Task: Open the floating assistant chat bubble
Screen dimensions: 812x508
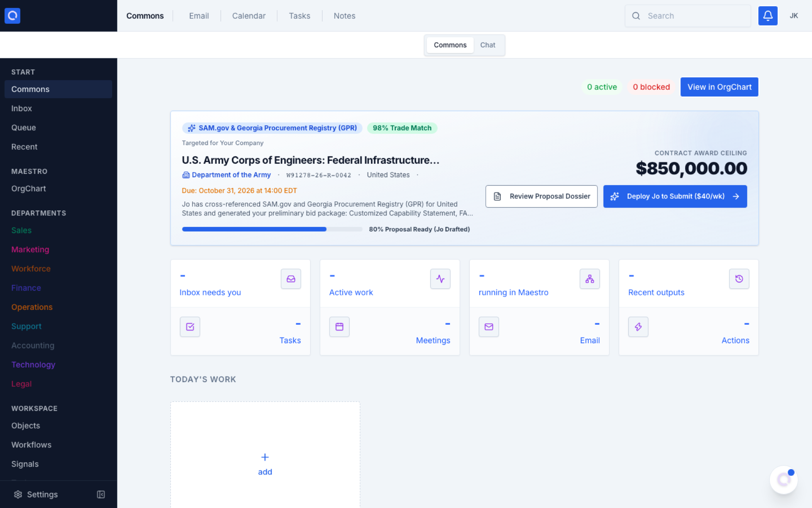Action: point(784,480)
